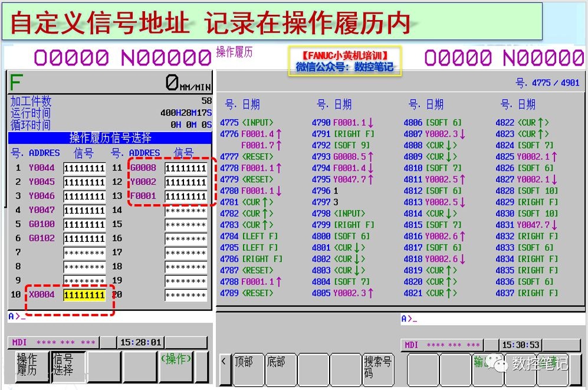Select history entry 4793 G0008.5

pyautogui.click(x=343, y=157)
